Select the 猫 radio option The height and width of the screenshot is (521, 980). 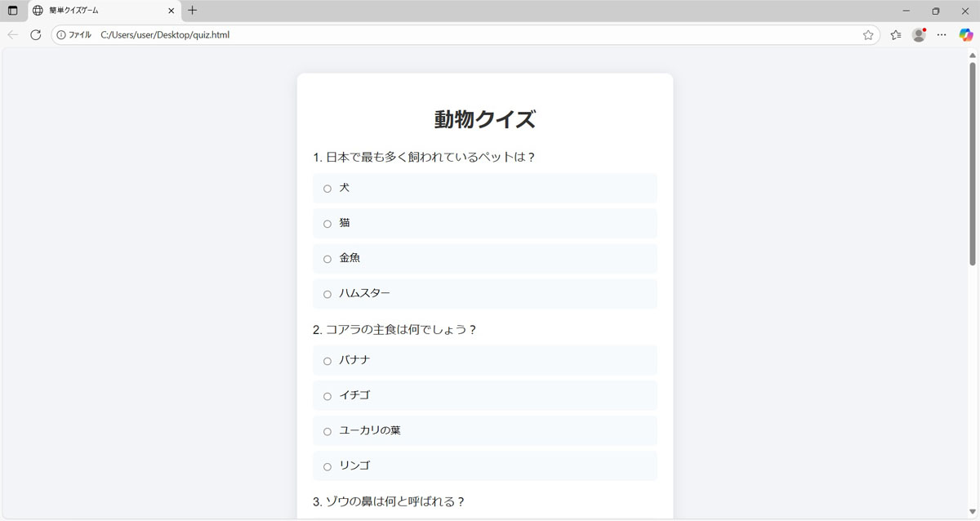point(327,224)
